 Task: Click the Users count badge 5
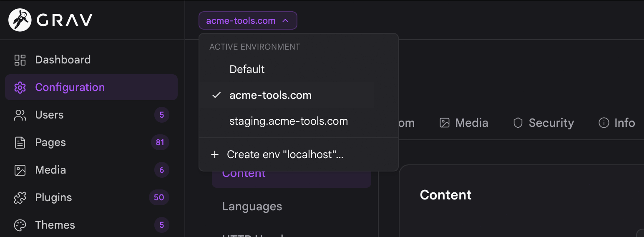[x=162, y=115]
